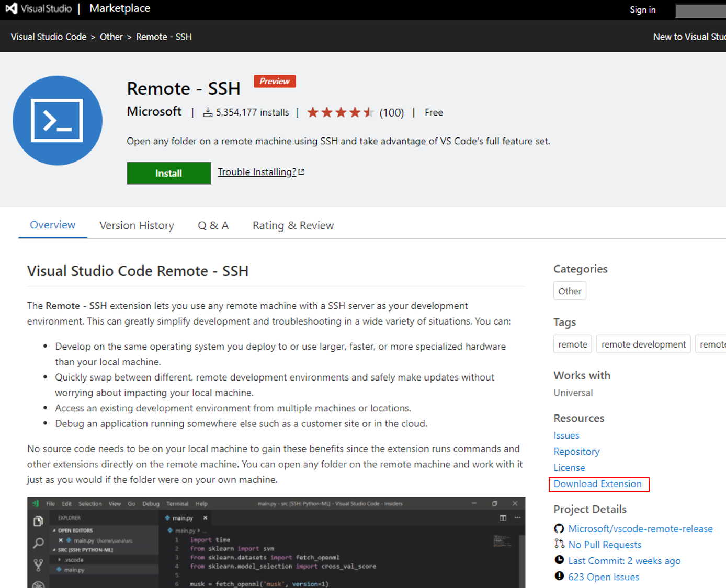The width and height of the screenshot is (726, 588).
Task: Click the Remote - SSH breadcrumb
Action: [x=164, y=37]
